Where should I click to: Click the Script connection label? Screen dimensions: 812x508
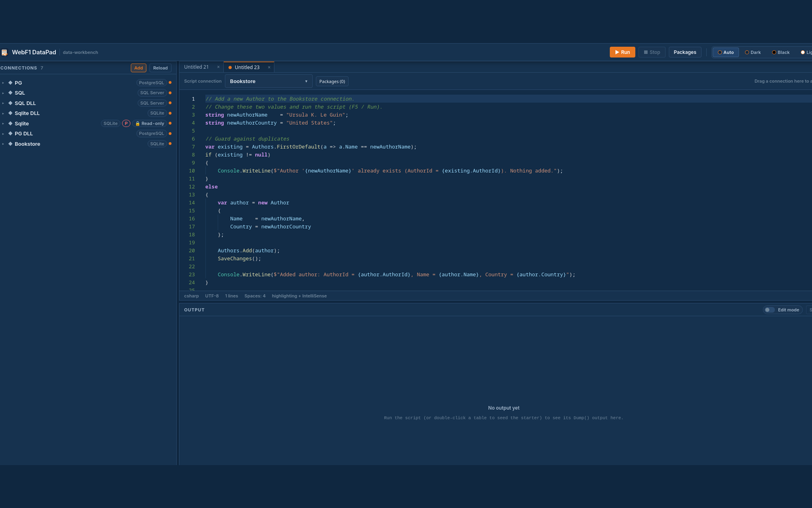(x=202, y=81)
